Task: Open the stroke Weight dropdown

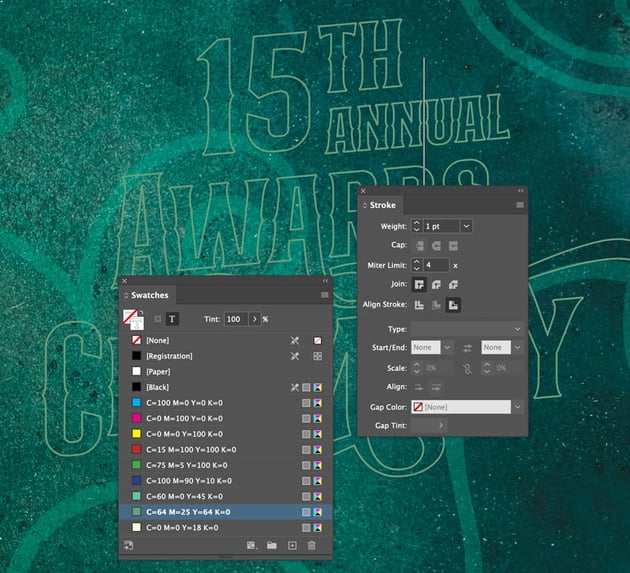Action: click(x=466, y=226)
